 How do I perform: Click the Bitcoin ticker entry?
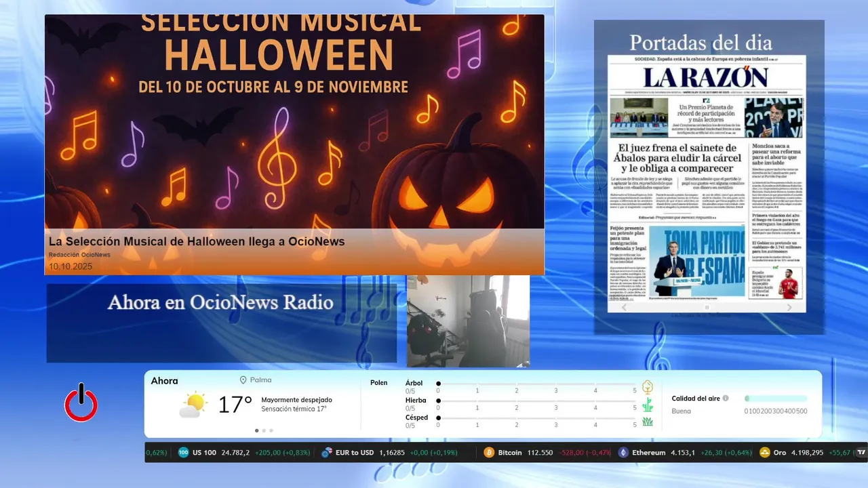tap(546, 453)
